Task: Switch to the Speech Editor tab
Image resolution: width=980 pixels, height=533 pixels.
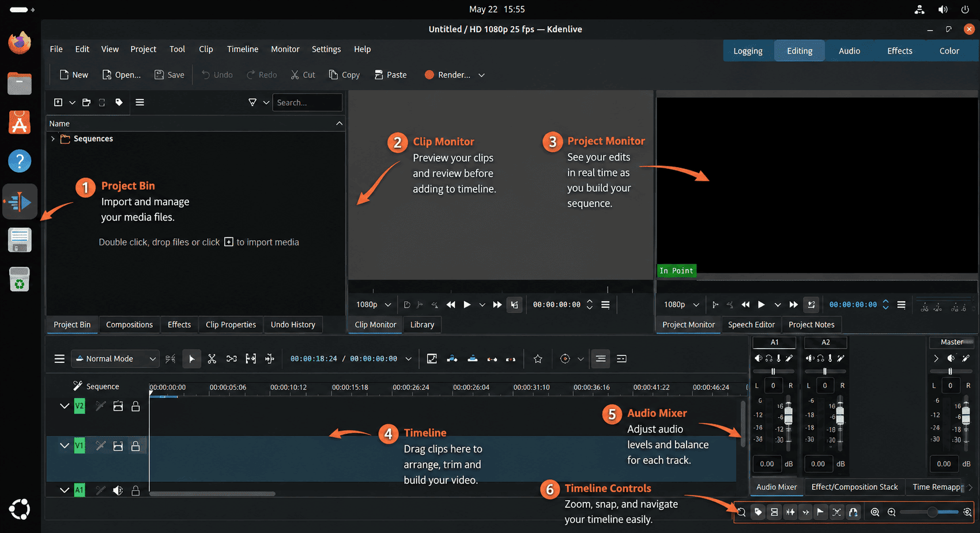Action: coord(751,324)
